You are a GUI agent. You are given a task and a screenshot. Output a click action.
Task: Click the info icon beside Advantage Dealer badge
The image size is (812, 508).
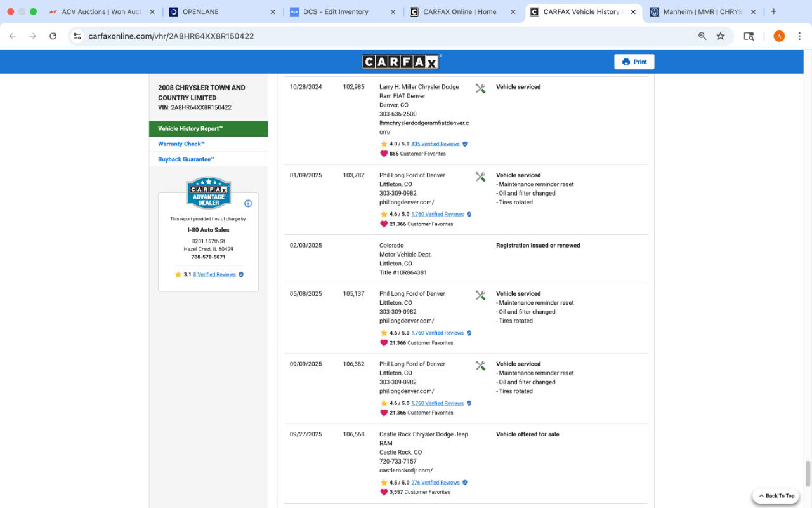[248, 204]
